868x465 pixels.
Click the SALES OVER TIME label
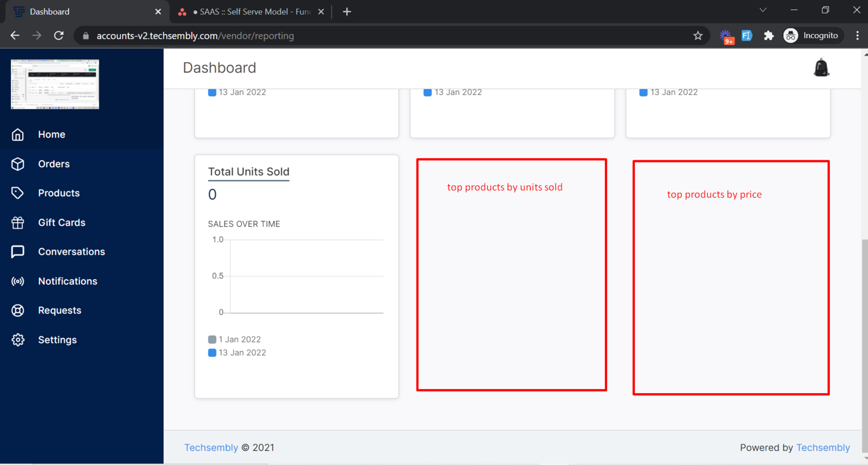tap(244, 224)
